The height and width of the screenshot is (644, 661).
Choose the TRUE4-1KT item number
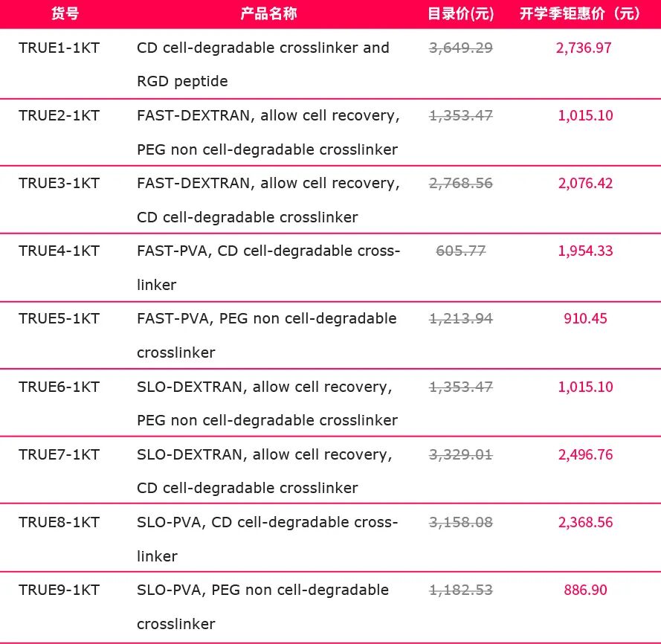(x=59, y=251)
